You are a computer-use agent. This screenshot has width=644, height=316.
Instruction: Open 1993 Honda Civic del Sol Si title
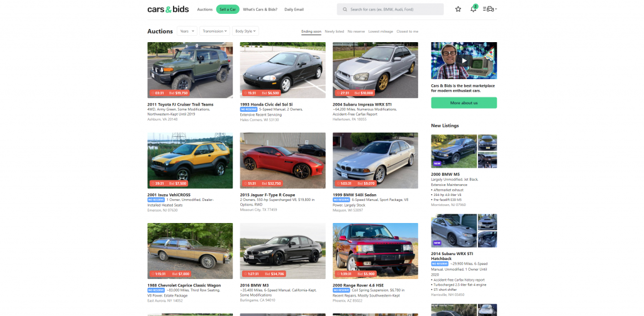point(266,105)
